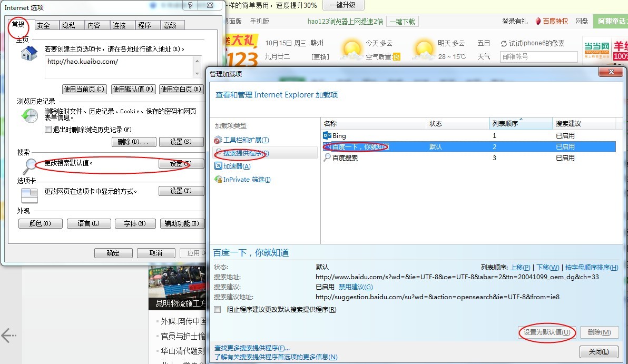Click the 一键升级 button on the webpage
This screenshot has height=364, width=628.
point(343,5)
